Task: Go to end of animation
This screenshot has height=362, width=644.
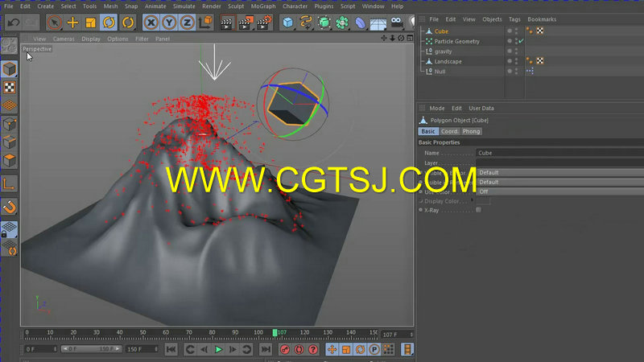Action: point(266,349)
